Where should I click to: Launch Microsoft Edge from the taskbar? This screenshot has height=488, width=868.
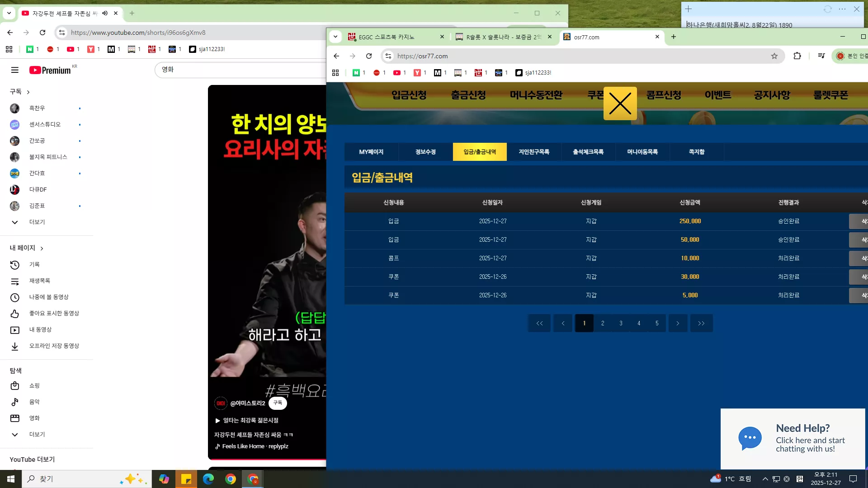click(x=208, y=479)
